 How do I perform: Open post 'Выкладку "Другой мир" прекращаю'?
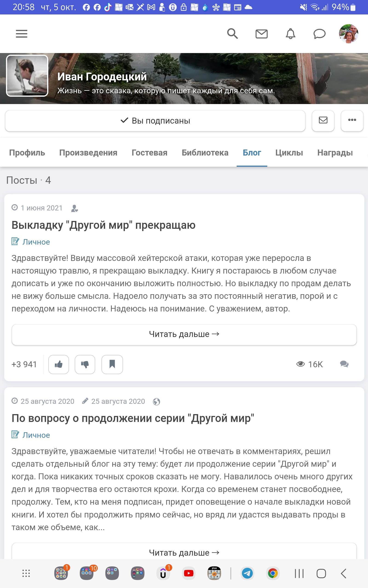[103, 225]
